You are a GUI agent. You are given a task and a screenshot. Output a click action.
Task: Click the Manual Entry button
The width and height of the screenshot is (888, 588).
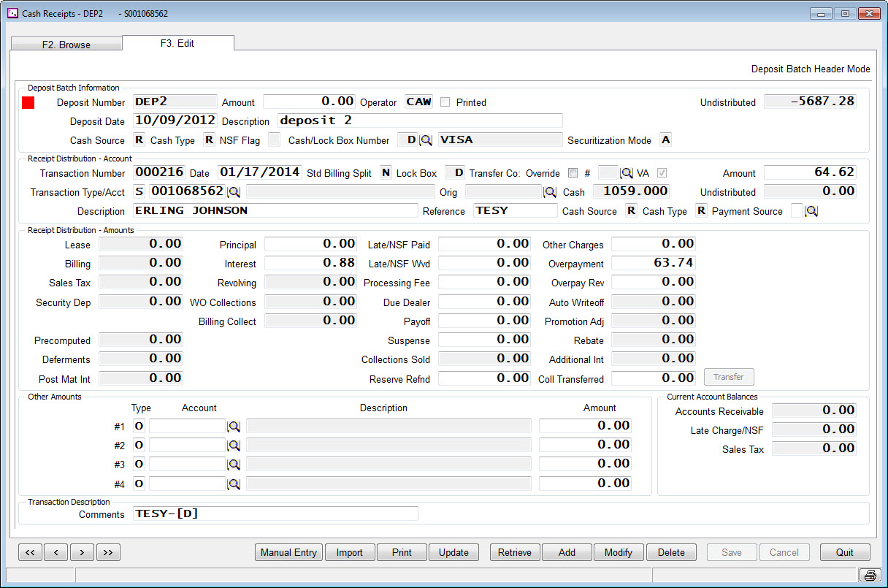point(288,552)
